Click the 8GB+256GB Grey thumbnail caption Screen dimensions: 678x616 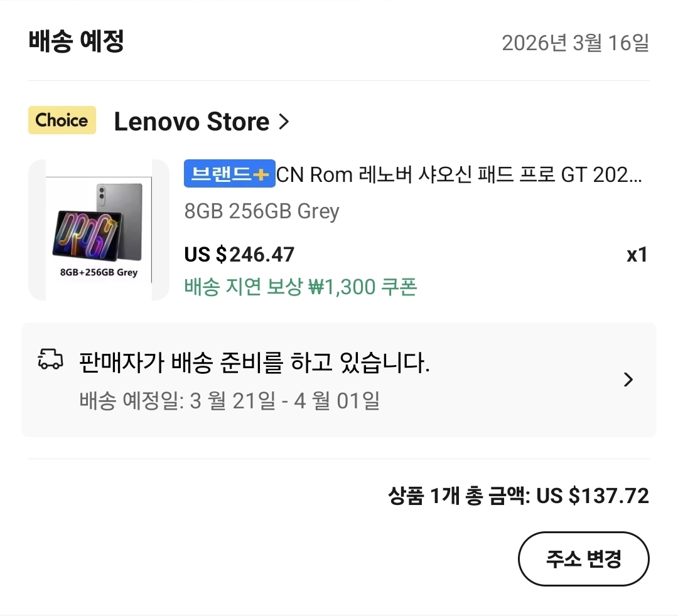(99, 272)
